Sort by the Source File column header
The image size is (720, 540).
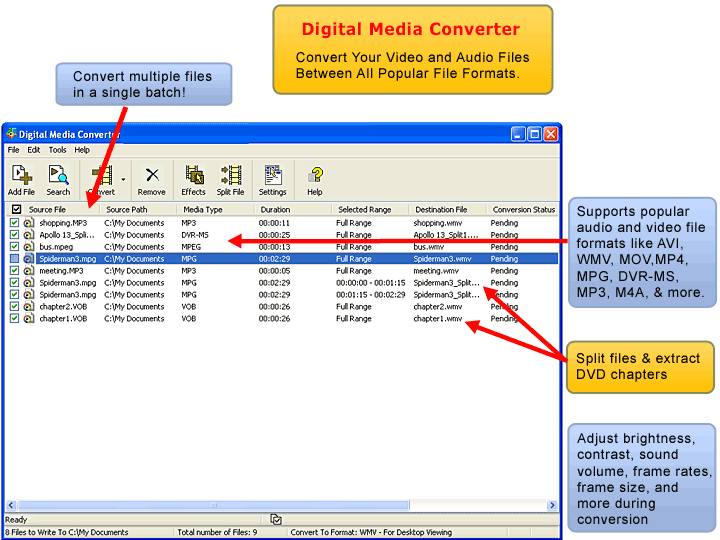pos(47,209)
